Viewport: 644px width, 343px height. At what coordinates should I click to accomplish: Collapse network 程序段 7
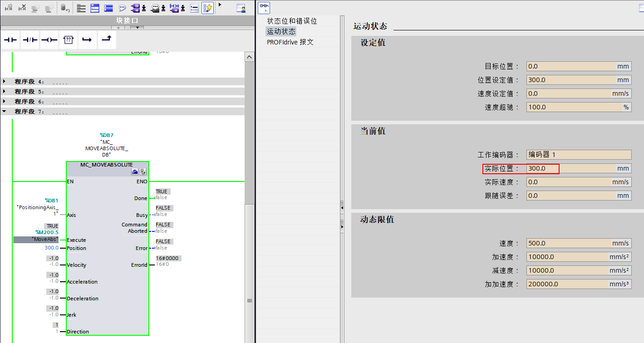click(4, 111)
